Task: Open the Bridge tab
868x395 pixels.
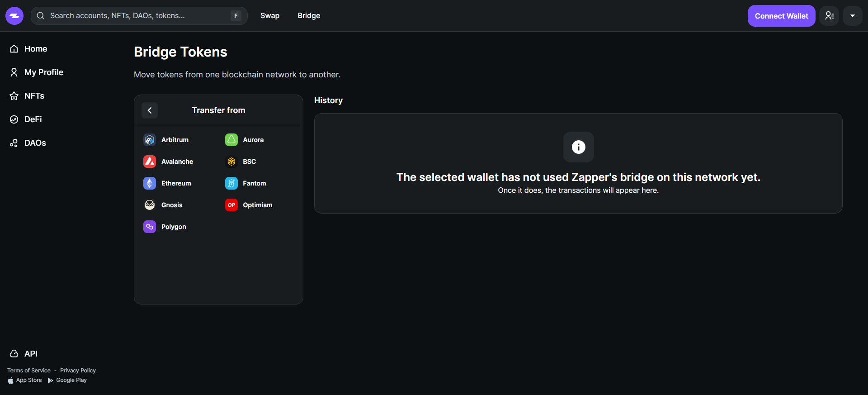Action: tap(309, 16)
